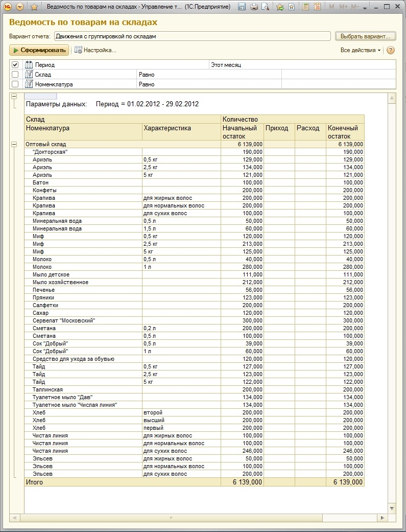Enable the Номенклатура filter checkbox
406x532 pixels.
[x=15, y=84]
